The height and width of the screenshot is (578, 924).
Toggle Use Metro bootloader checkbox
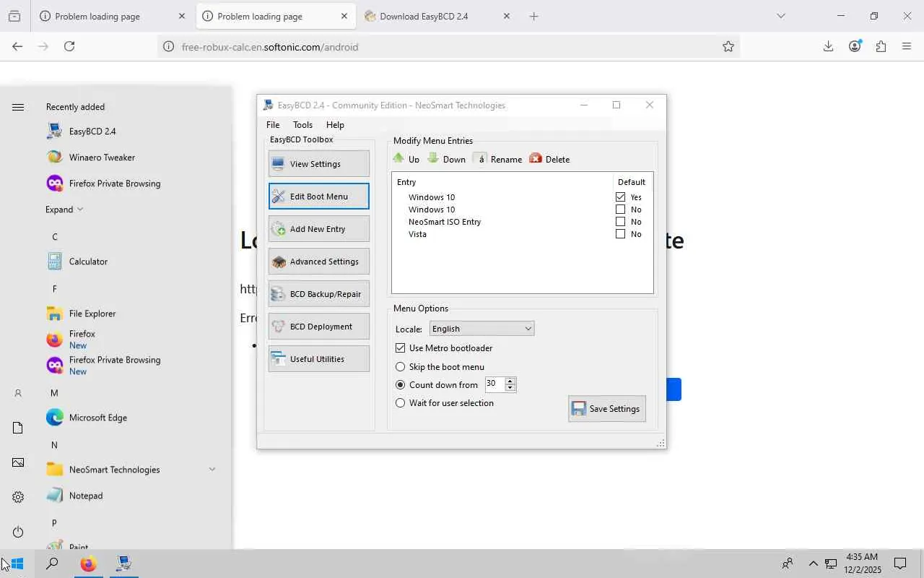coord(401,348)
